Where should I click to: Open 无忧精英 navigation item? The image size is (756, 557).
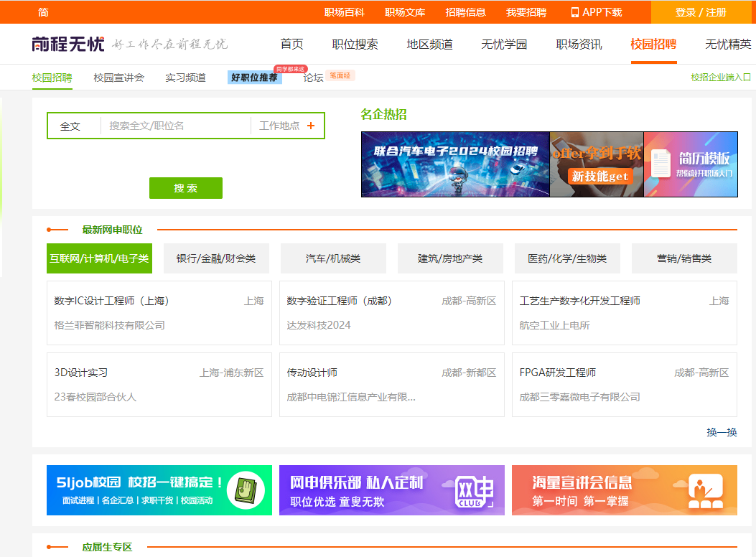click(728, 45)
